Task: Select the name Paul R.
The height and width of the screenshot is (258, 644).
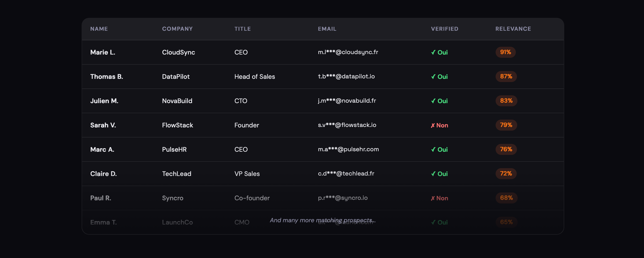Action: click(100, 198)
